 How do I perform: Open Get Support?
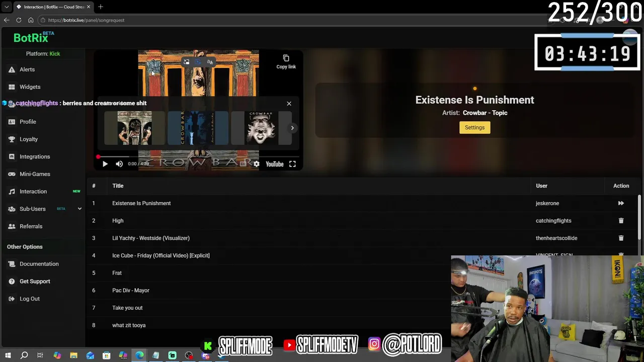(x=35, y=282)
